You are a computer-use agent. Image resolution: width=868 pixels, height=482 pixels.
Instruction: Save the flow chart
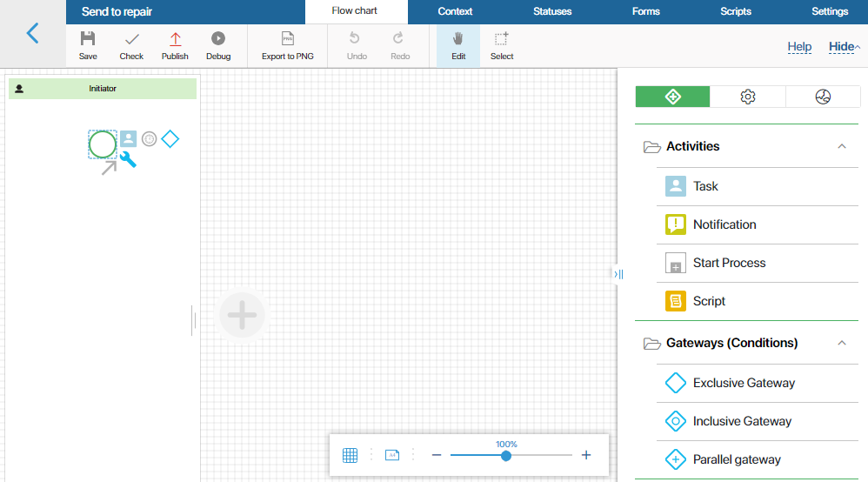pos(88,45)
